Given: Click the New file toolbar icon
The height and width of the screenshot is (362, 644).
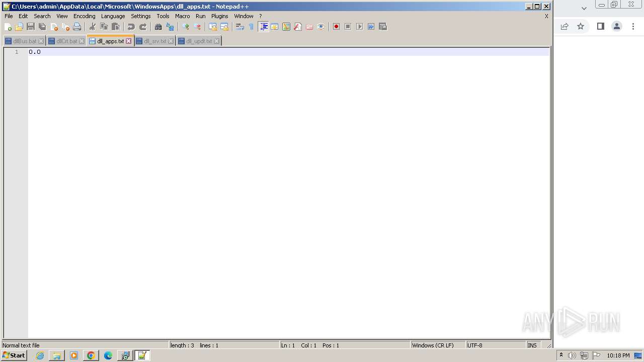Looking at the screenshot, I should tap(8, 27).
